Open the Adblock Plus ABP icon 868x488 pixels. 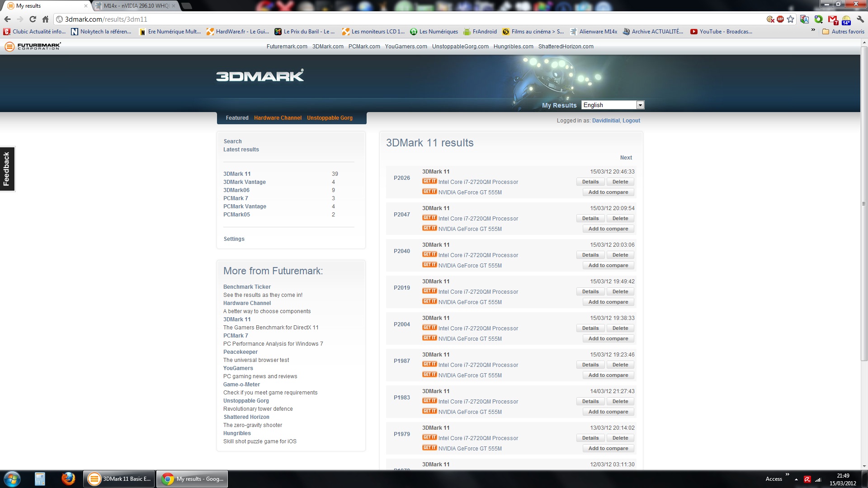(780, 19)
